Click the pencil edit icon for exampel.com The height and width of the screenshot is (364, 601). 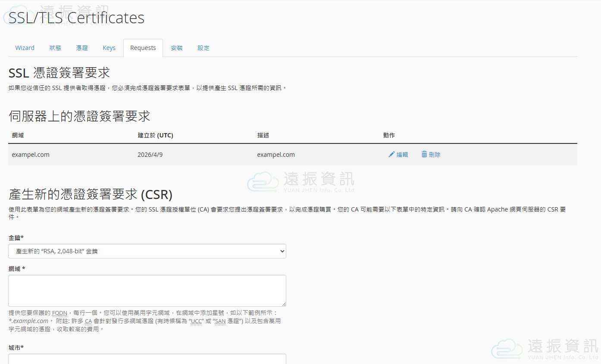(x=391, y=154)
